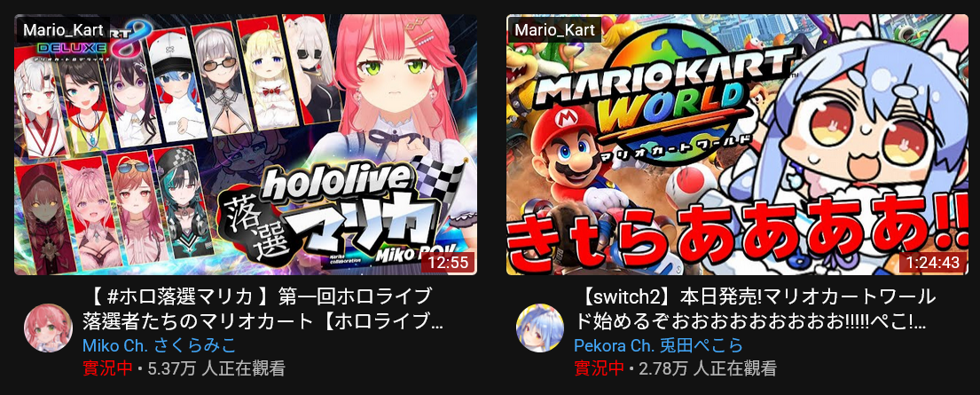
Task: Click the 實況中 live label under Miko's video
Action: 107,368
